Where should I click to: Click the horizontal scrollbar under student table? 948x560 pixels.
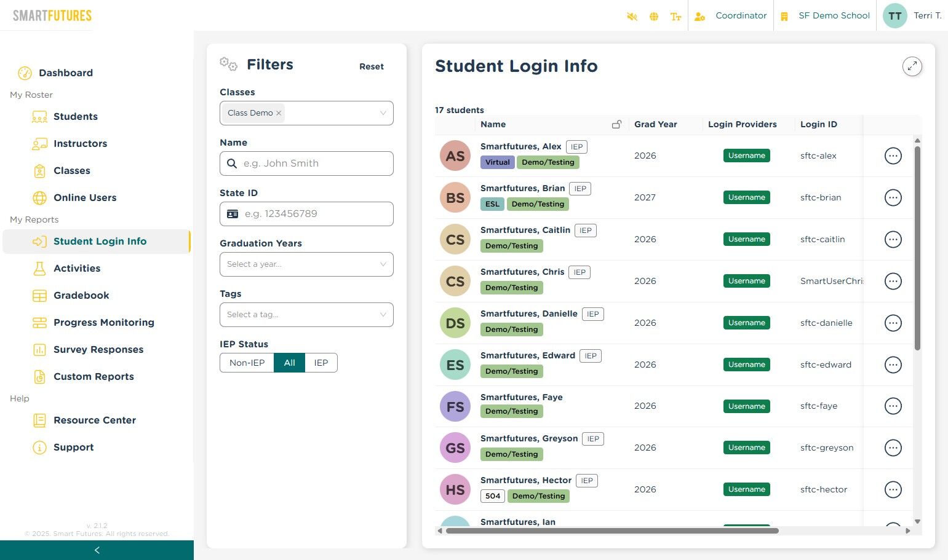pyautogui.click(x=612, y=530)
